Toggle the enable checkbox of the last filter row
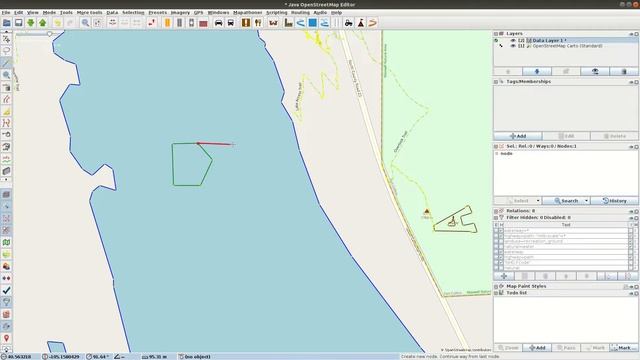The height and width of the screenshot is (360, 640). click(x=496, y=268)
